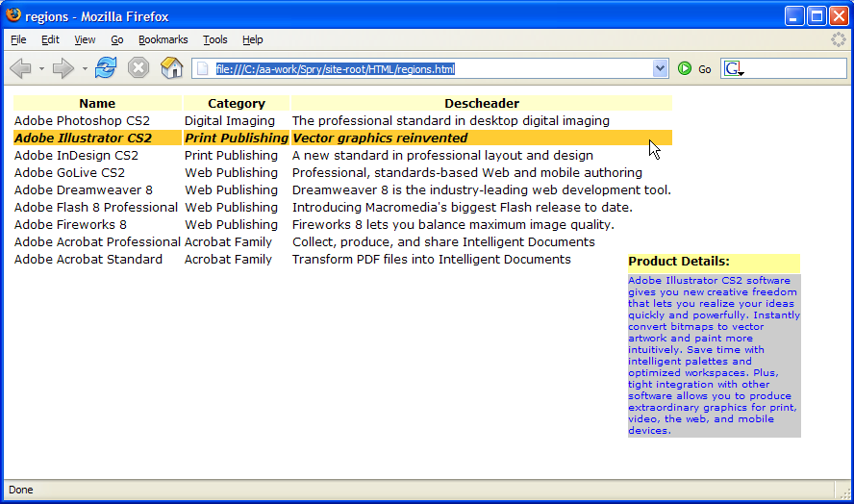Click the Back navigation arrow
The image size is (854, 504).
[21, 68]
